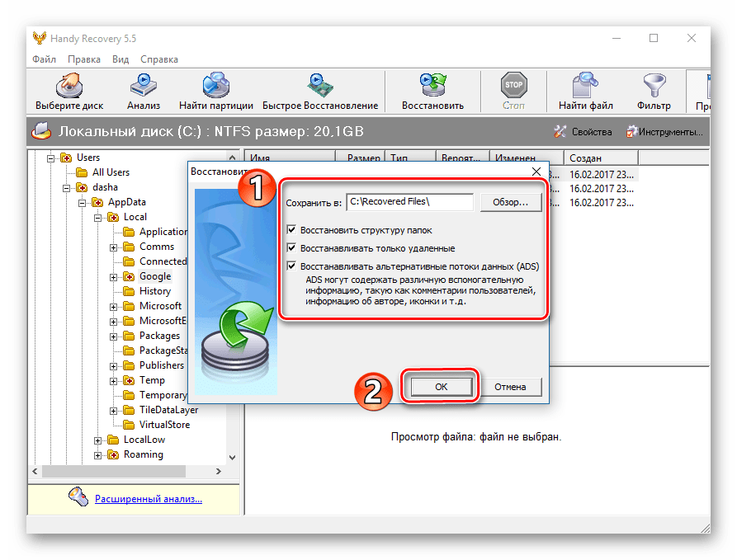Screen dimensions: 737x560
Task: Uncheck 'Восстановить структуру папок' checkbox
Action: (291, 230)
